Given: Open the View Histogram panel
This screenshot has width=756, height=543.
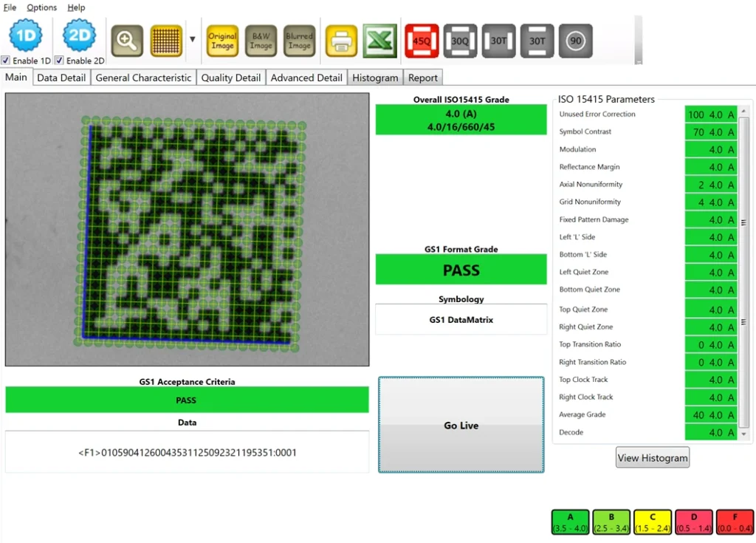Looking at the screenshot, I should (652, 457).
